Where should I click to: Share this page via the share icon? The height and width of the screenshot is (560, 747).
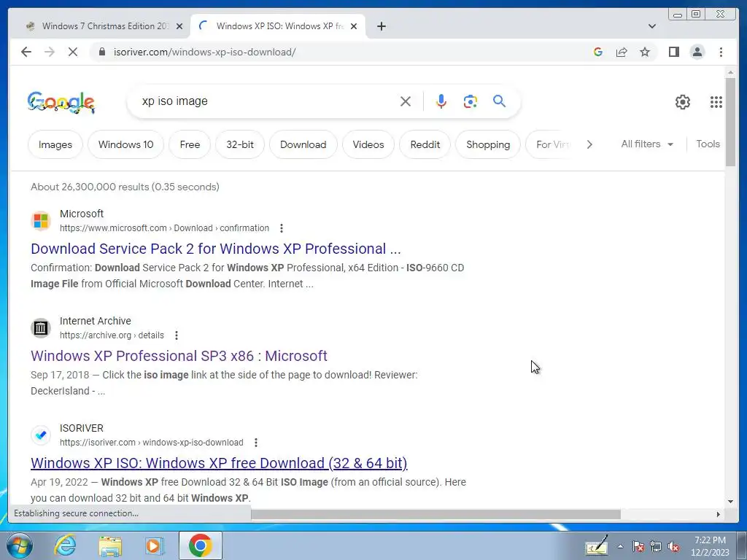(622, 52)
